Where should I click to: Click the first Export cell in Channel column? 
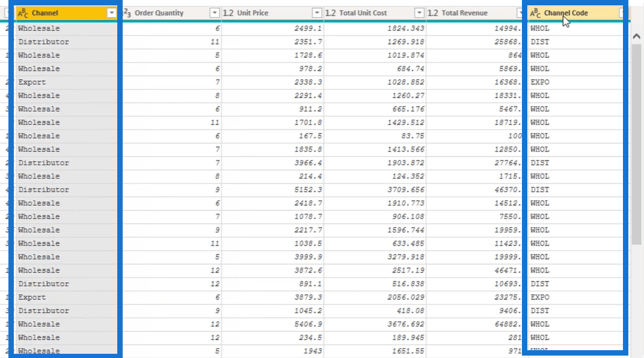coord(67,82)
